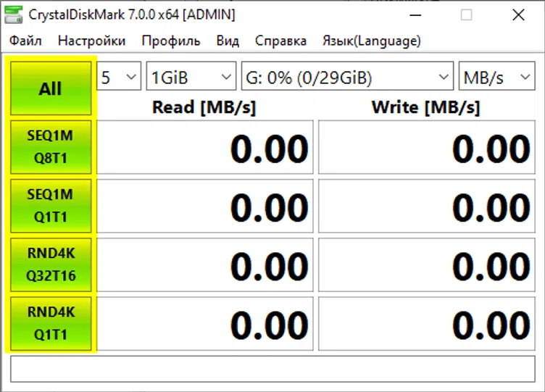Open the Язык(Language) menu
Image resolution: width=545 pixels, height=392 pixels.
(372, 41)
